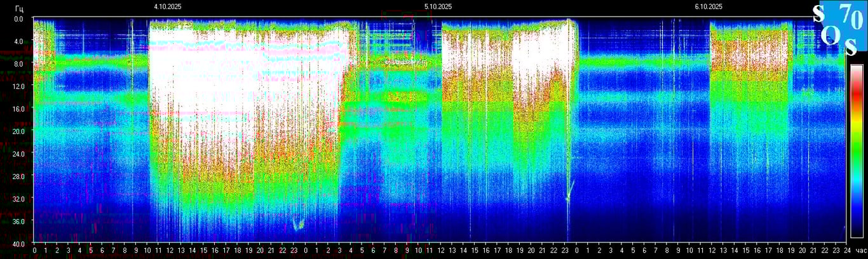Click the red band of the color scale
This screenshot has width=868, height=259.
(x=857, y=95)
